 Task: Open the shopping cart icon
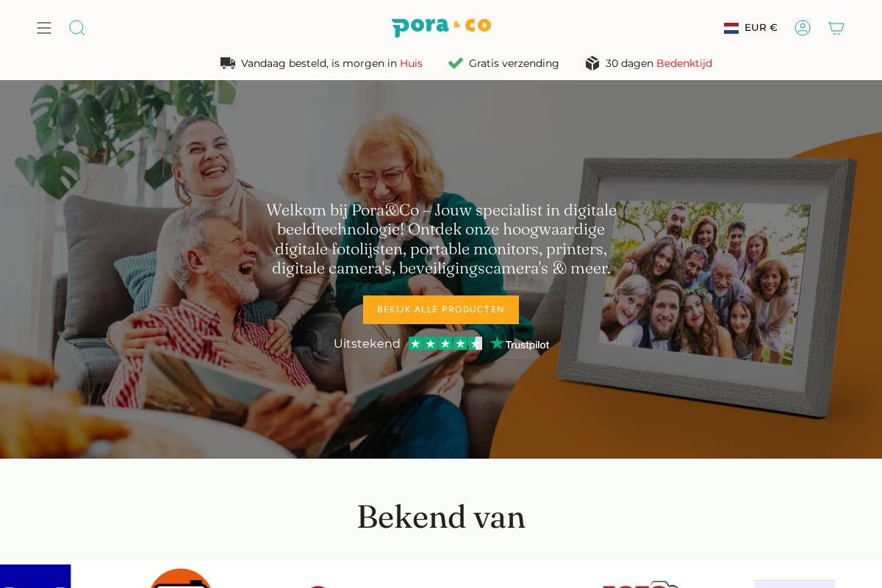click(x=836, y=28)
